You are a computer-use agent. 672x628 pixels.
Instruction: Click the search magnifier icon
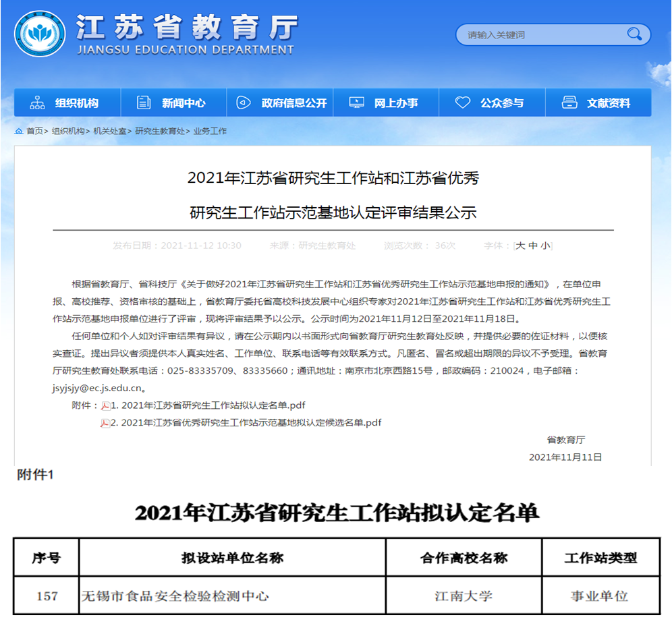(x=634, y=34)
